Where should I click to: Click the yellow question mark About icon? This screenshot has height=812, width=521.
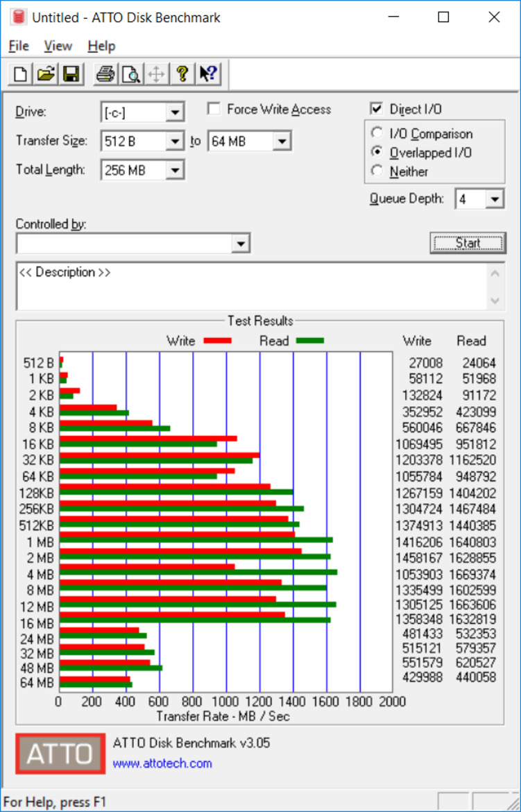(x=182, y=74)
